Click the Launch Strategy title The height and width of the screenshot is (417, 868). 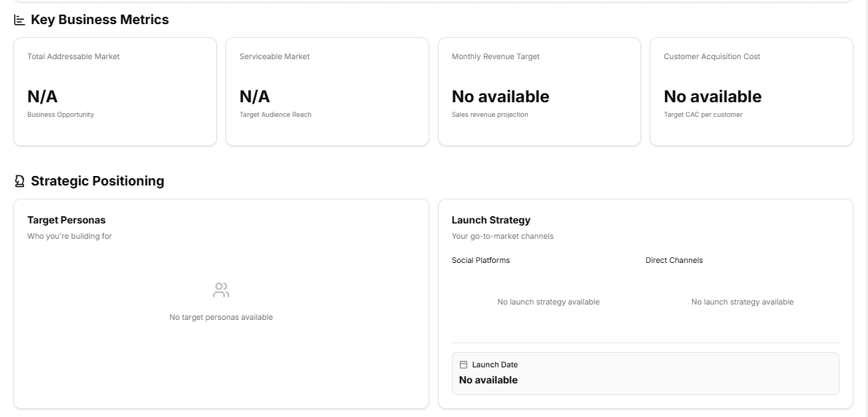tap(491, 220)
